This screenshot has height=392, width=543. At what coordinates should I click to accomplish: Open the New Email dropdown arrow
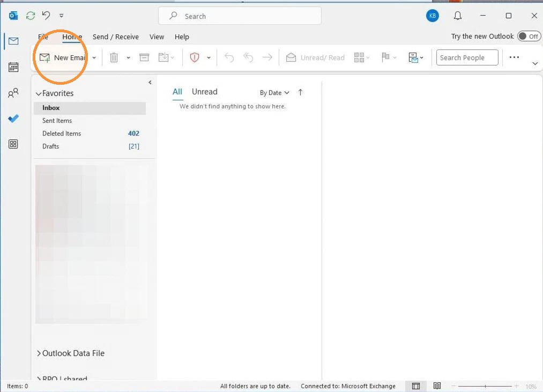tap(94, 57)
